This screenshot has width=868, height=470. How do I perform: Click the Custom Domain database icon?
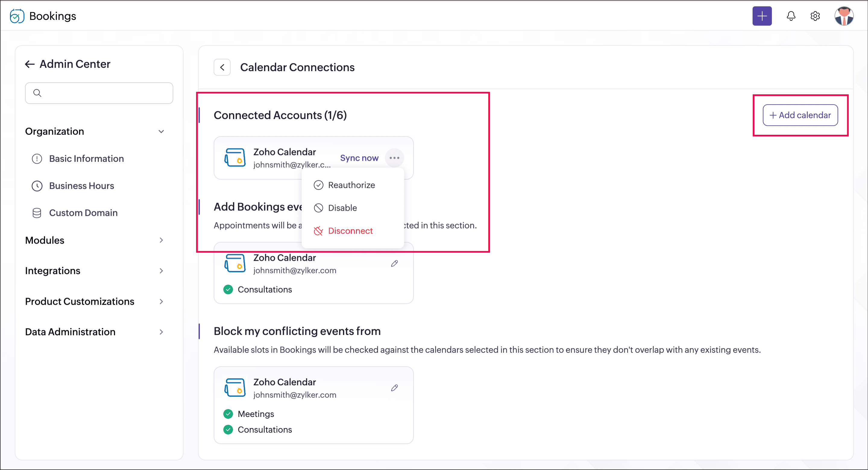tap(37, 213)
